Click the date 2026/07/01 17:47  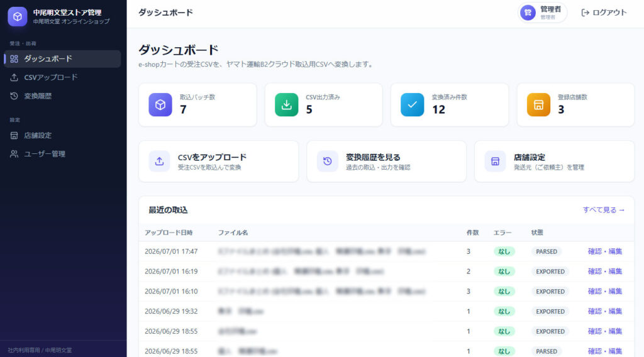171,251
